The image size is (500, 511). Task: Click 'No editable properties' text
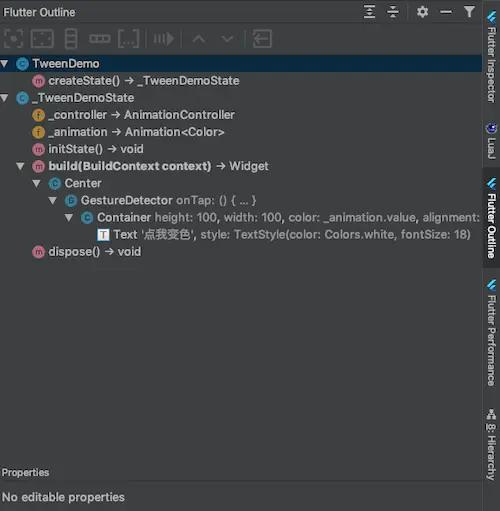coord(63,497)
